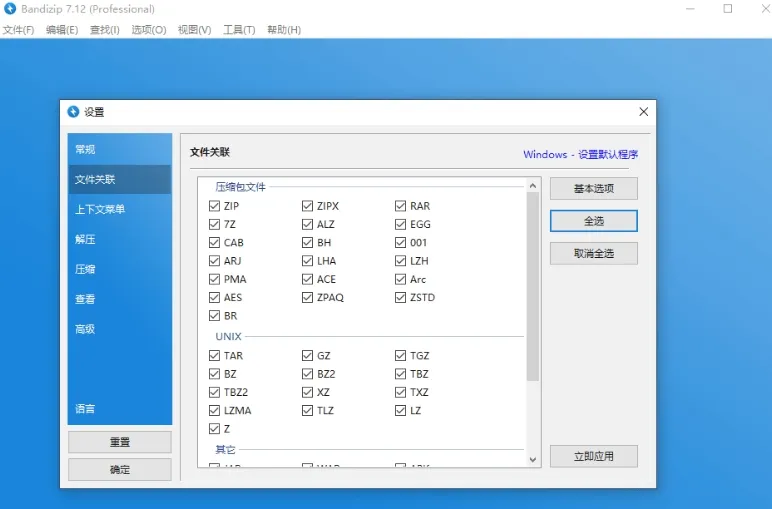Open Windows - 设置默认程序 link
772x509 pixels.
(580, 154)
